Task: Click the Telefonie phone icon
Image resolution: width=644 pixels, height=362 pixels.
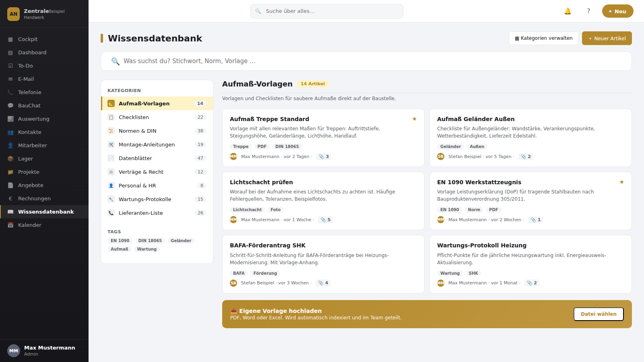Action: pos(10,93)
